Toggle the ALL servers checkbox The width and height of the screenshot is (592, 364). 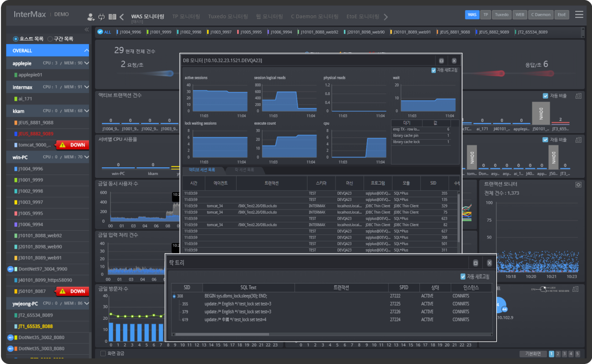point(100,32)
